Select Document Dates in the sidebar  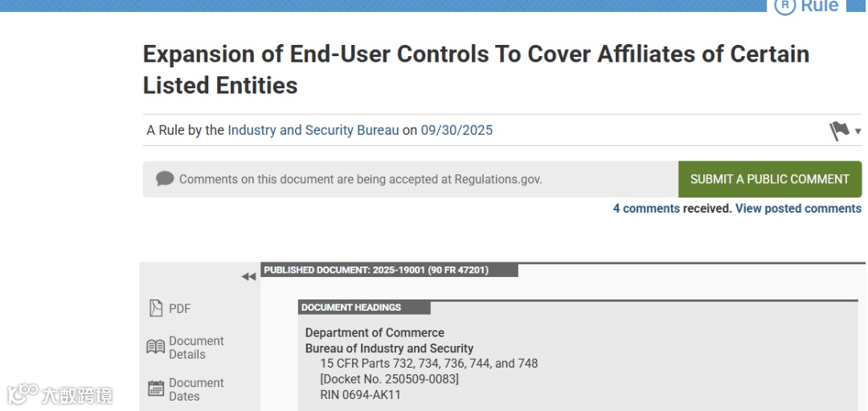coord(196,389)
